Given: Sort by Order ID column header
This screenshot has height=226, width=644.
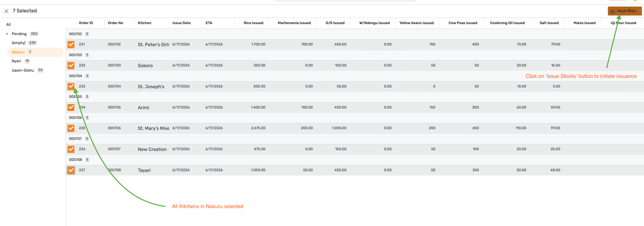Looking at the screenshot, I should (x=86, y=23).
